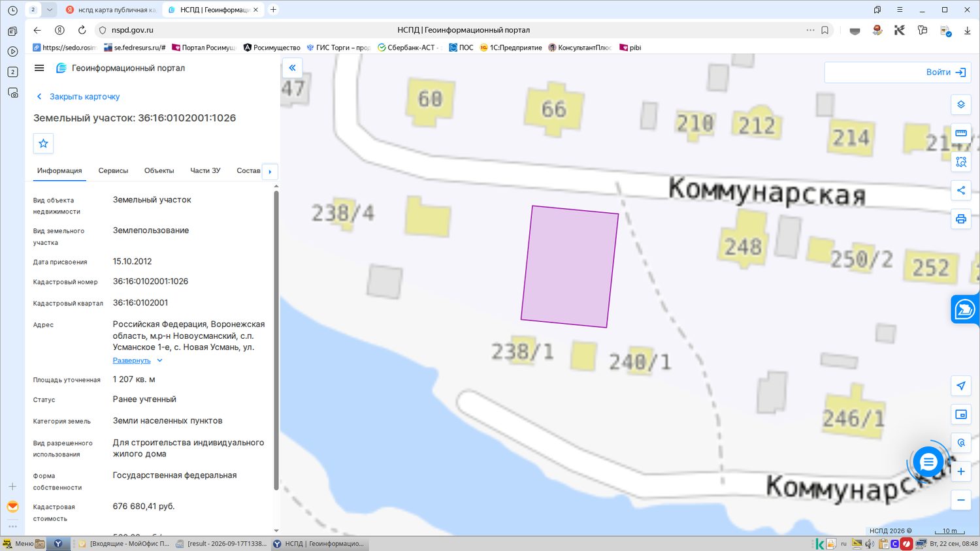The height and width of the screenshot is (551, 980).
Task: Reload the page in browser toolbar
Action: click(82, 30)
